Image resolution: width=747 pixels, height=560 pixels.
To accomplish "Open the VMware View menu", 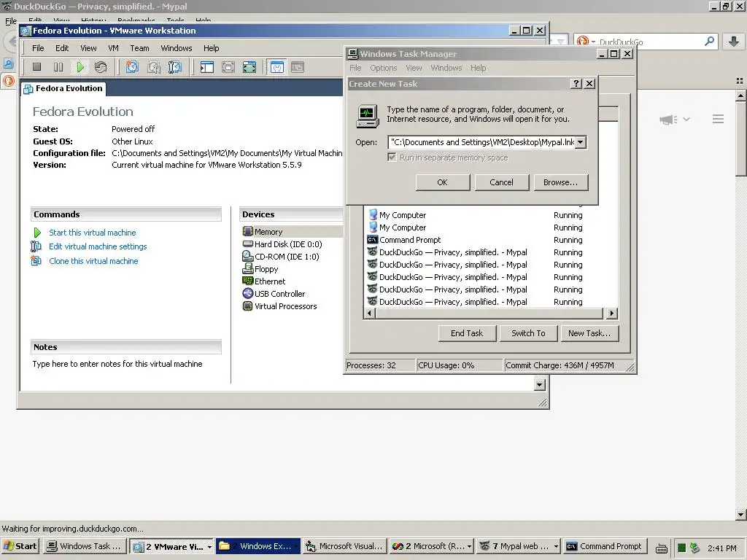I will 88,48.
